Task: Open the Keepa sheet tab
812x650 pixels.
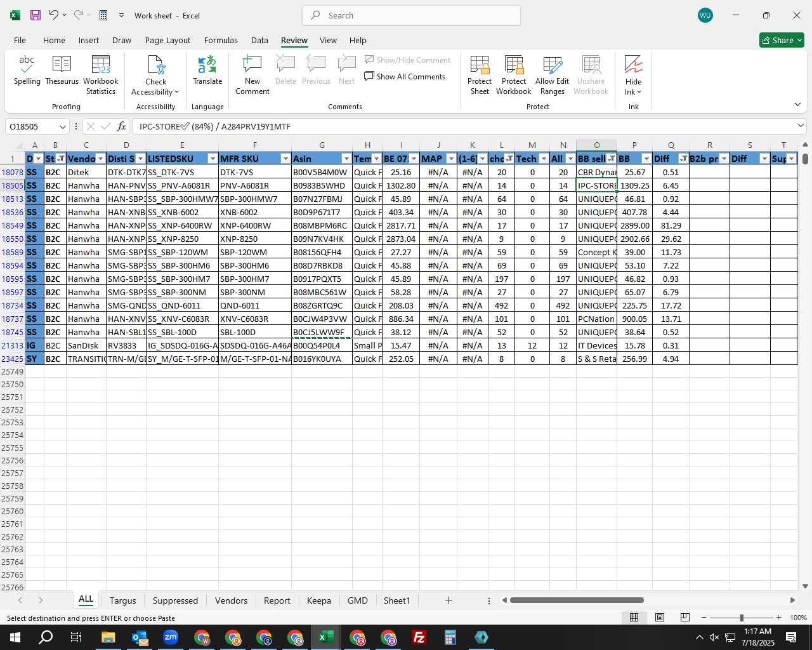Action: pyautogui.click(x=318, y=600)
